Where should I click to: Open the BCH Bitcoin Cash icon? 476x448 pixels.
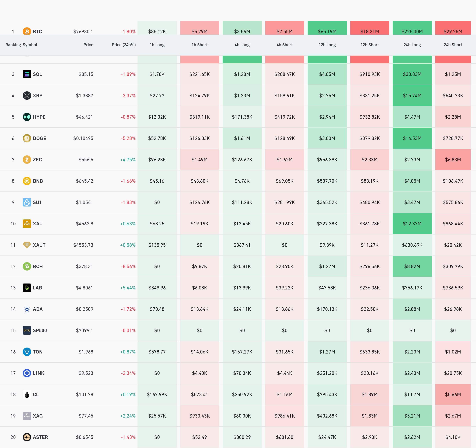click(27, 266)
